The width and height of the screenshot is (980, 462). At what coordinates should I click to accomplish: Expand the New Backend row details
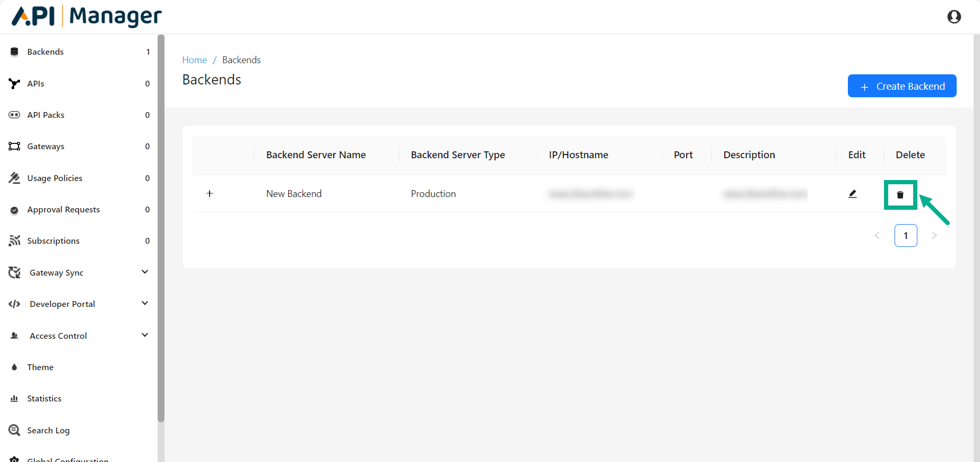point(210,193)
